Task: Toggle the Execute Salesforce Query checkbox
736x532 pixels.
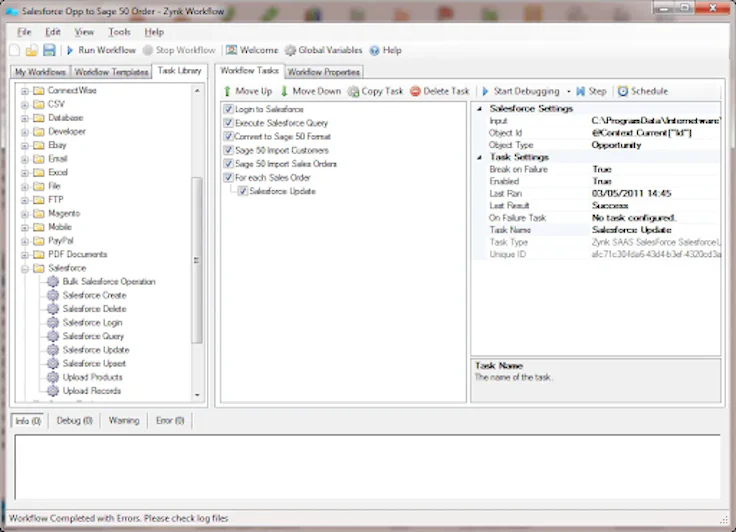Action: 229,123
